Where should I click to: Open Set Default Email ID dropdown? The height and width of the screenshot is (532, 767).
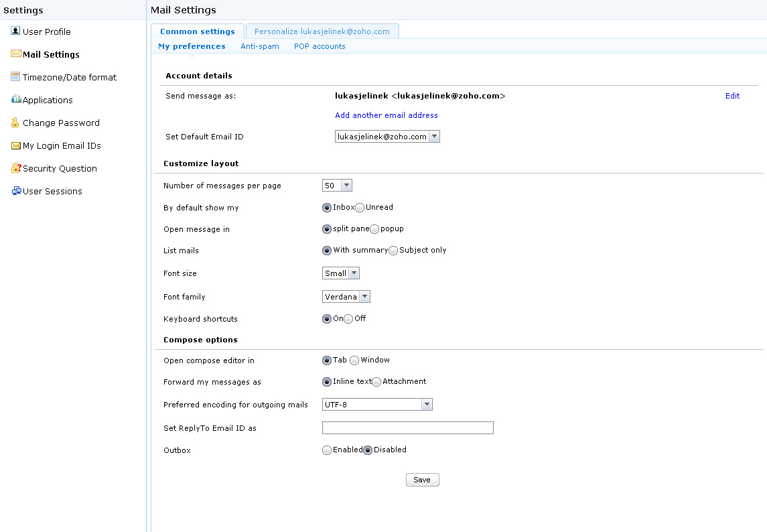point(387,137)
